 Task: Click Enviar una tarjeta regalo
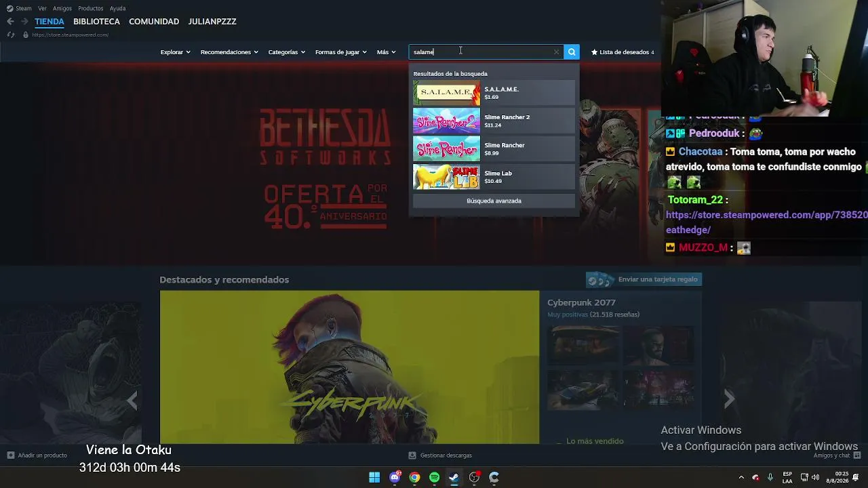[644, 279]
